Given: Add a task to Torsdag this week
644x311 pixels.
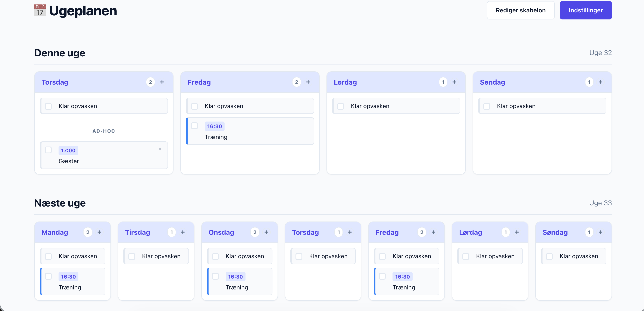Looking at the screenshot, I should (x=162, y=82).
